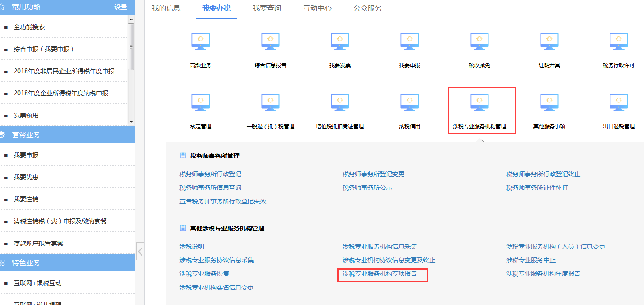Expand the 特色业务 section header
The width and height of the screenshot is (644, 305).
pos(67,263)
